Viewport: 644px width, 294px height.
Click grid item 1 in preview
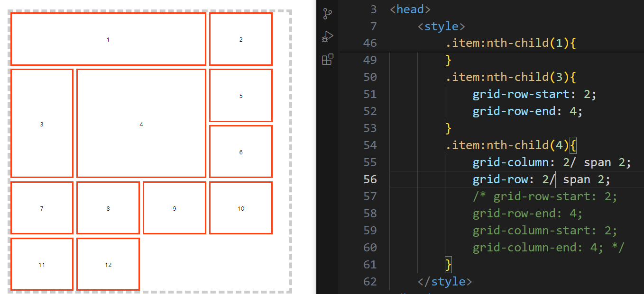coord(108,39)
